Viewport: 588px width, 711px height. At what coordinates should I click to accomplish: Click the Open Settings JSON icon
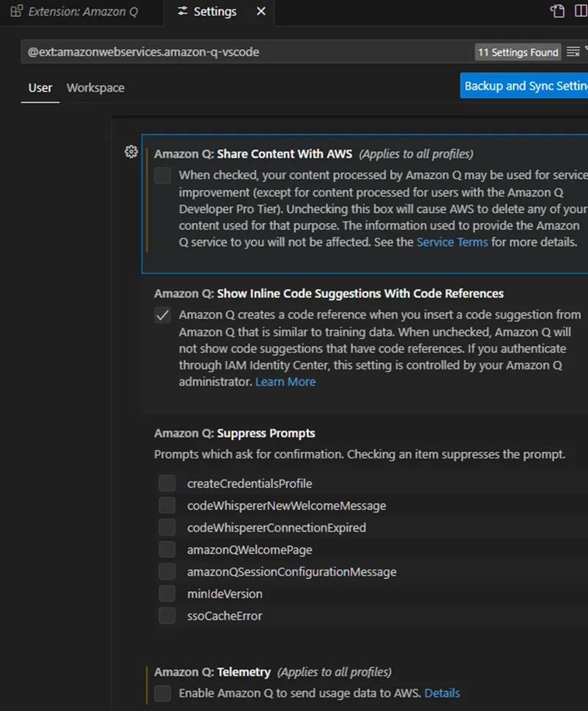coord(558,11)
